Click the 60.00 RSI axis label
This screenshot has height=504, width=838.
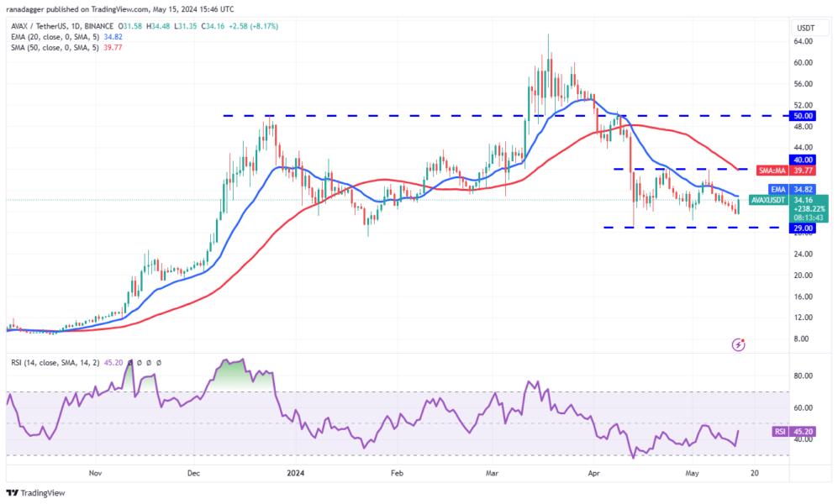coord(804,407)
